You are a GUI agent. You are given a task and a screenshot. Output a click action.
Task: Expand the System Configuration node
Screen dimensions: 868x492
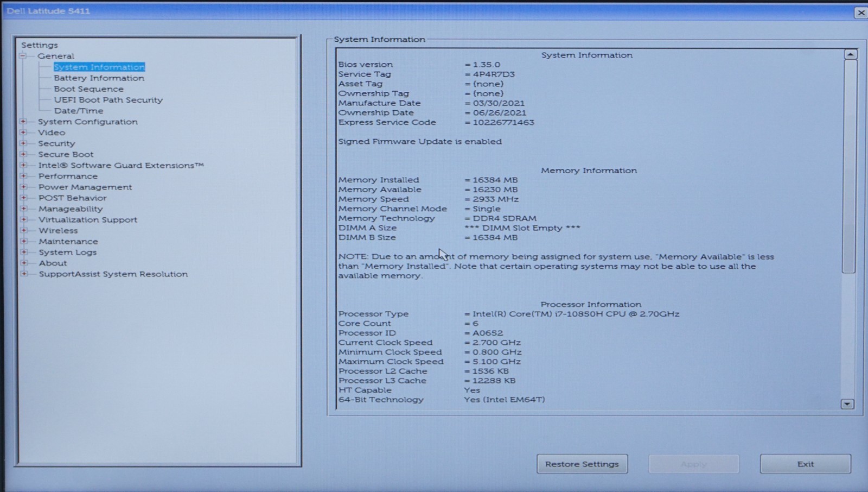23,122
